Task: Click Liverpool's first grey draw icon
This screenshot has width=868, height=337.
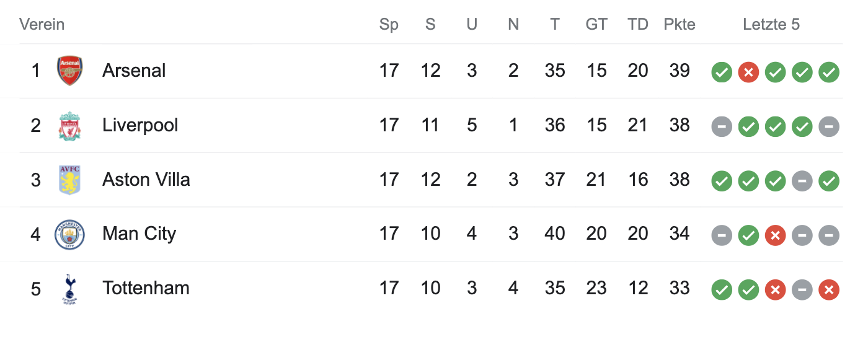Action: pyautogui.click(x=722, y=126)
